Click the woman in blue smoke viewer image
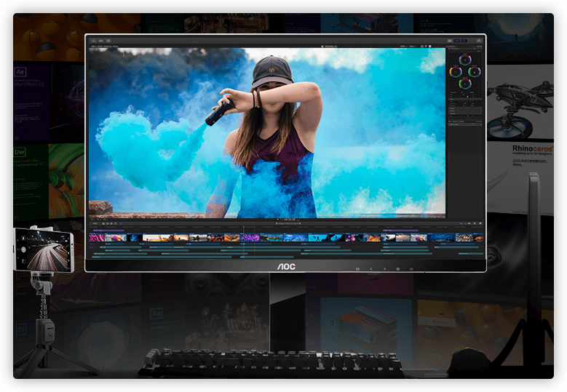The image size is (567, 392). [267, 133]
